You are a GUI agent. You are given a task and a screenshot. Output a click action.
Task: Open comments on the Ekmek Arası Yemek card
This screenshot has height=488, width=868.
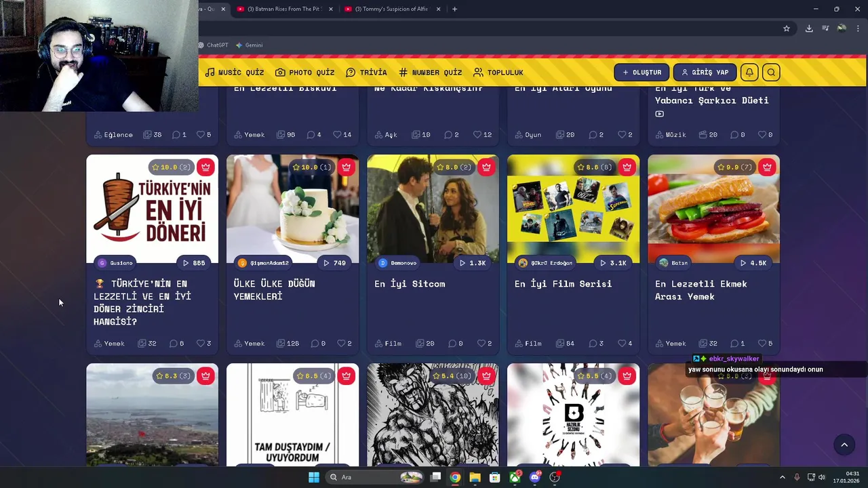click(x=737, y=344)
